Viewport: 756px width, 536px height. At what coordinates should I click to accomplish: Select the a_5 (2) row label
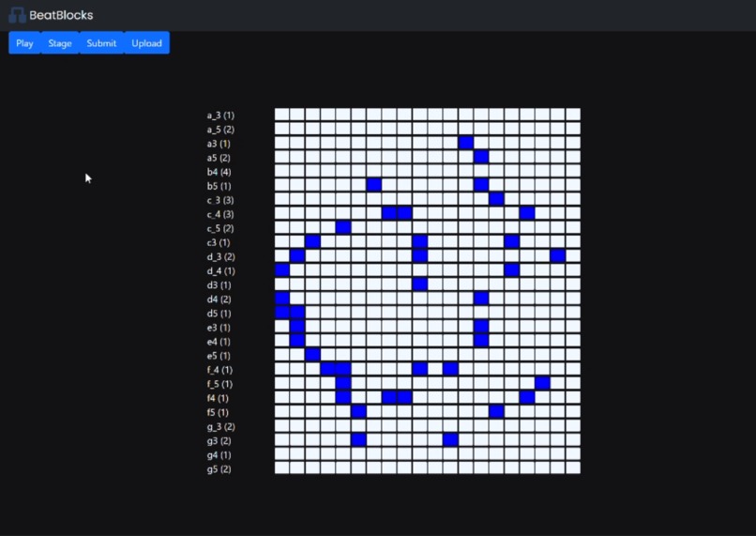coord(220,130)
